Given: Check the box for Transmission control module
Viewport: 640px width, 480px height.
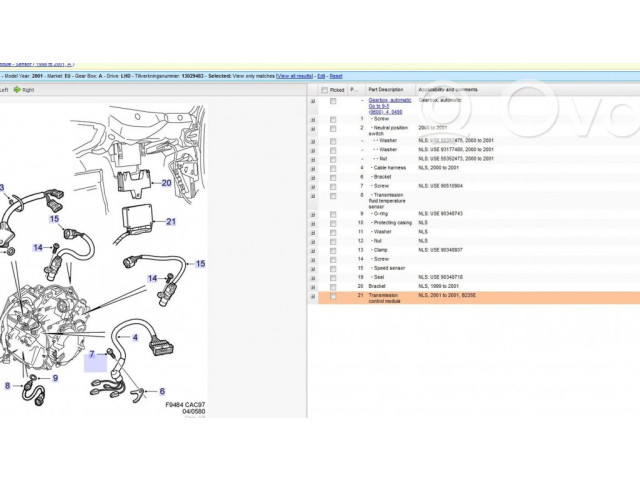Looking at the screenshot, I should [333, 297].
